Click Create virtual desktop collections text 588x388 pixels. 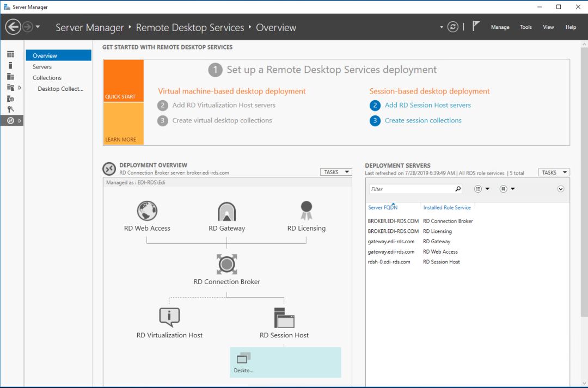pyautogui.click(x=222, y=120)
